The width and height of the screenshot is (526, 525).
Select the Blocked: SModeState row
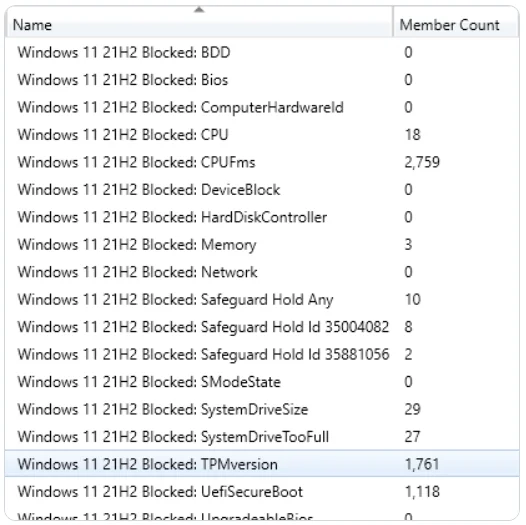click(262, 382)
